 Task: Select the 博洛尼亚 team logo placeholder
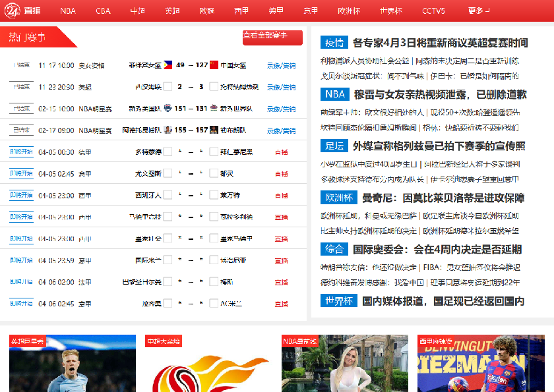tap(214, 260)
